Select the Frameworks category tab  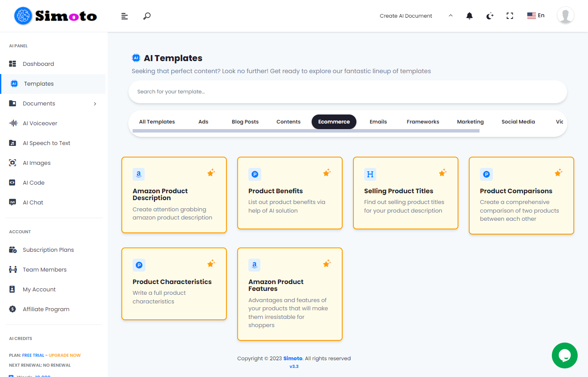(x=423, y=122)
